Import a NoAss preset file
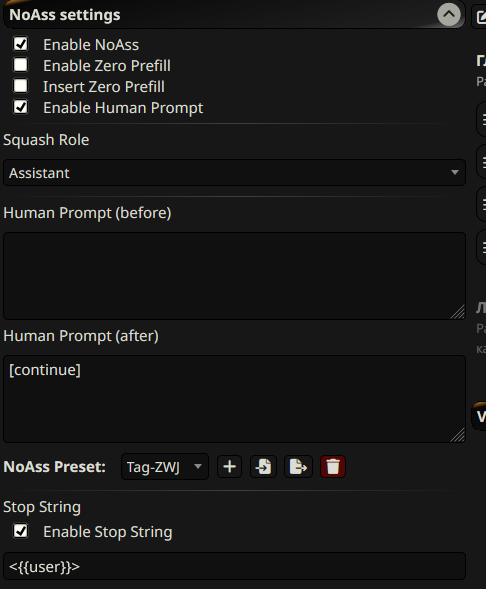 click(x=263, y=467)
